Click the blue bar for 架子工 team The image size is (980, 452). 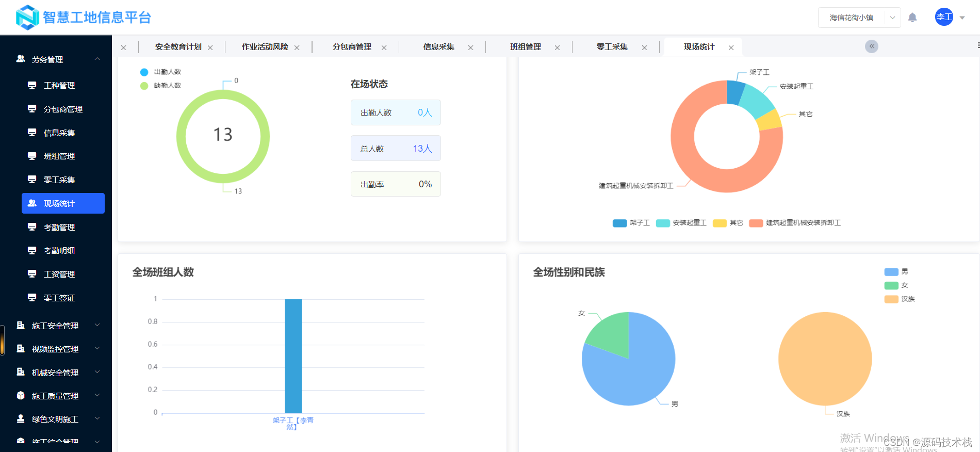click(x=293, y=356)
